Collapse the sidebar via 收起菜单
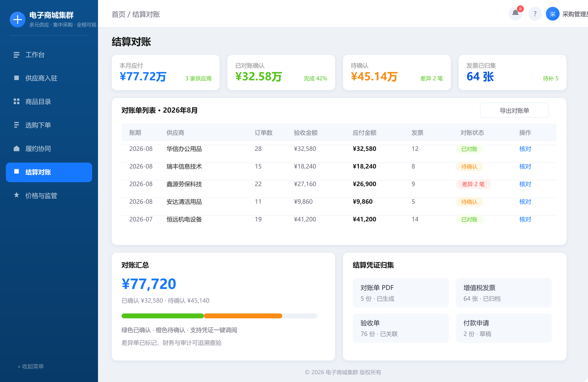 tap(31, 366)
